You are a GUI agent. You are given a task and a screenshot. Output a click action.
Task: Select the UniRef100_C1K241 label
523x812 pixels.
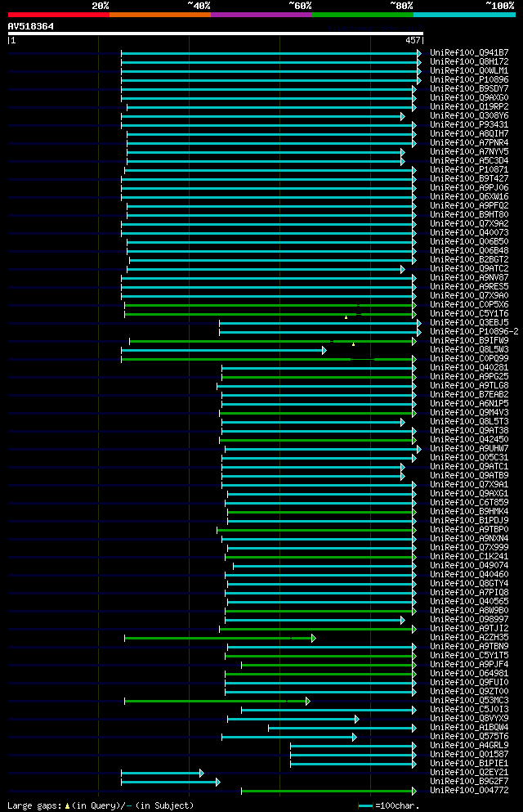tap(469, 557)
